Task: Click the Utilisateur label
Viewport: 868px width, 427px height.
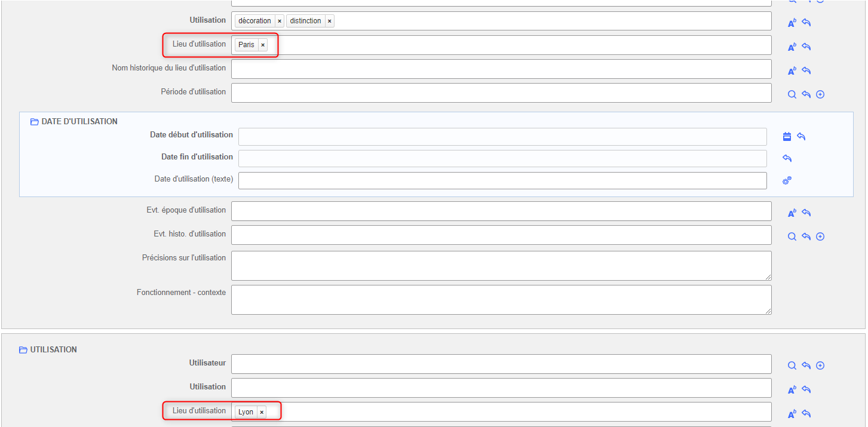Action: click(x=207, y=363)
